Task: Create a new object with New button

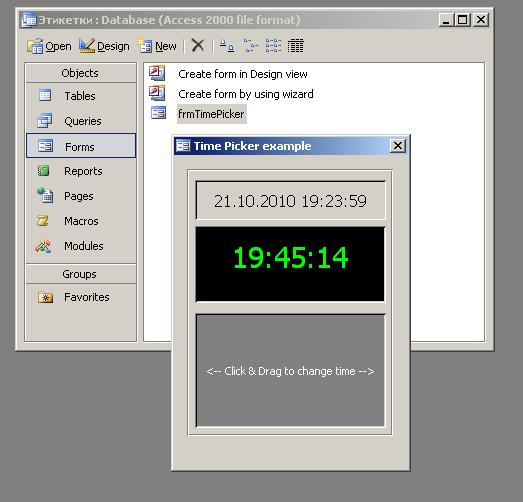Action: click(157, 46)
